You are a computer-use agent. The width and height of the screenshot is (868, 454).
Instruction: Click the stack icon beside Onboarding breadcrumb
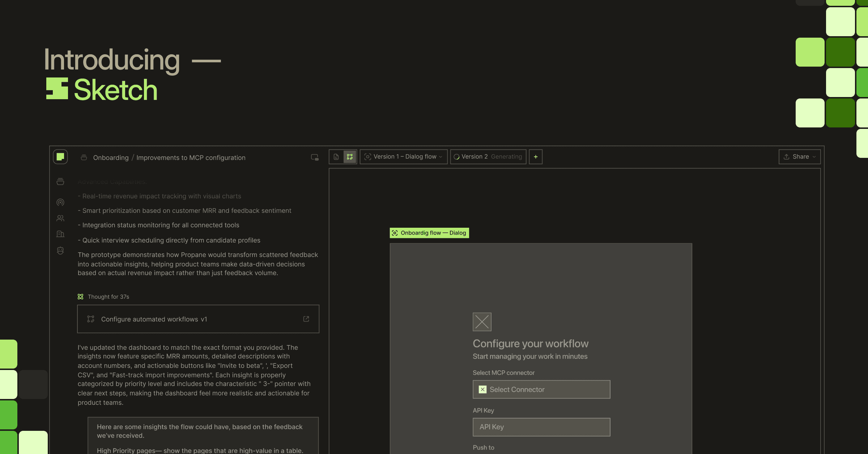coord(84,157)
